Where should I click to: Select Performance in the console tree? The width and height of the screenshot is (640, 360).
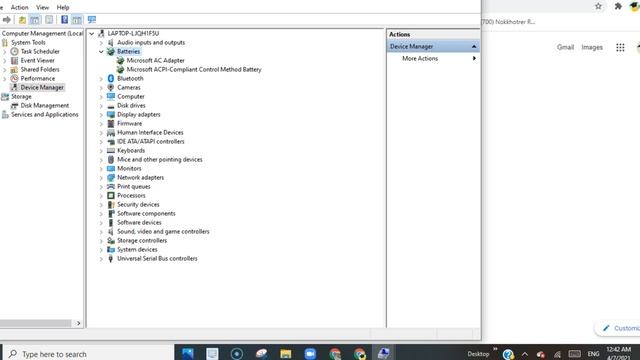[x=38, y=78]
